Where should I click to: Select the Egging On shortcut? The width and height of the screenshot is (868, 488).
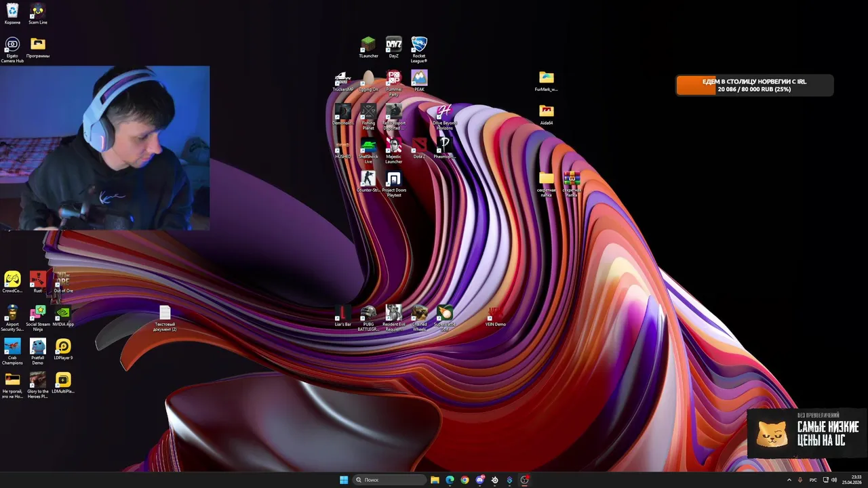pyautogui.click(x=368, y=81)
